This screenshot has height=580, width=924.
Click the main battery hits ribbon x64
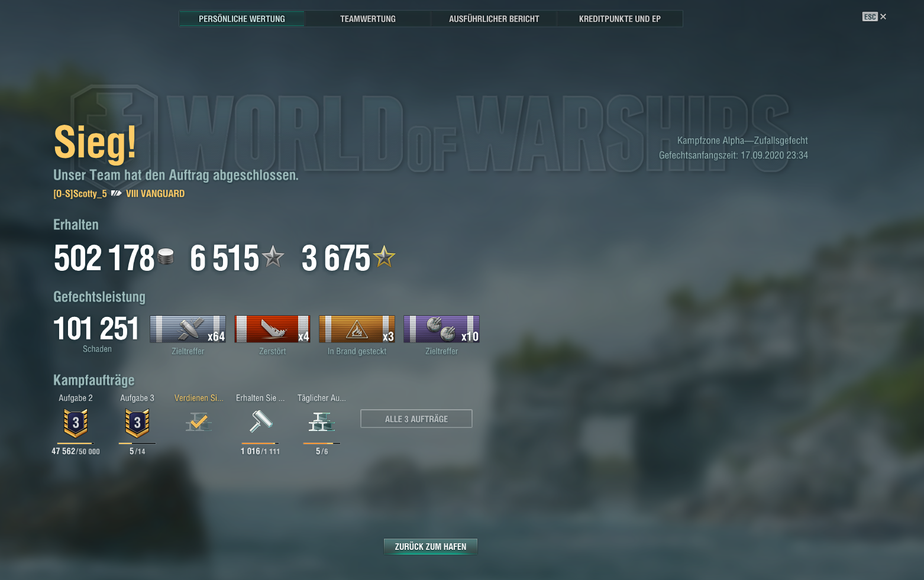coord(188,329)
